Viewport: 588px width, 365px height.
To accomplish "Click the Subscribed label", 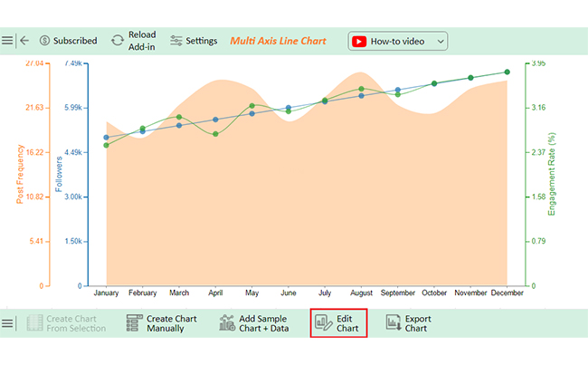I will [75, 41].
